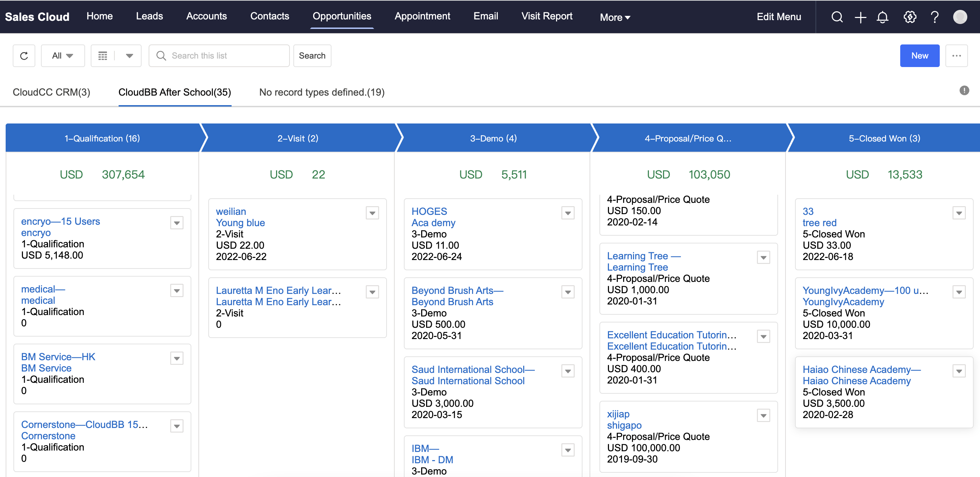
Task: Open dropdown on weilian card
Action: point(372,213)
